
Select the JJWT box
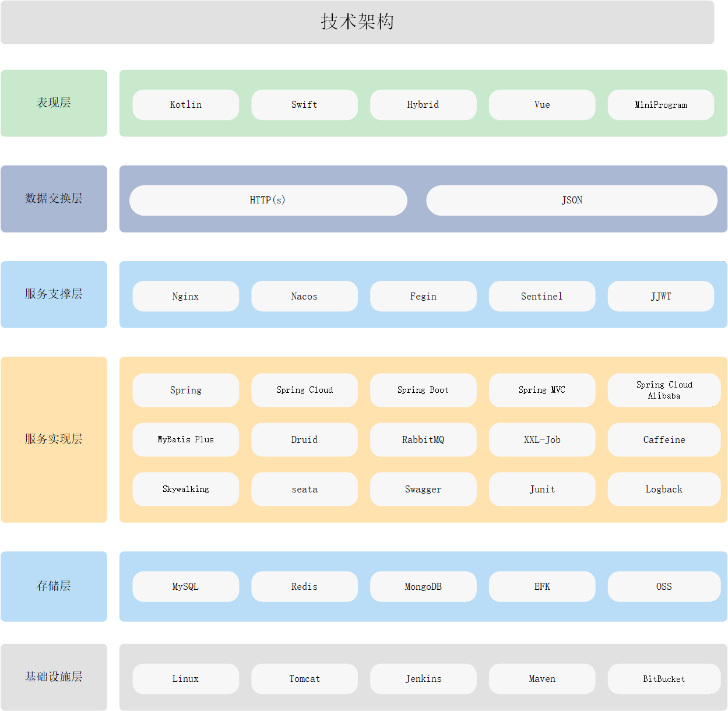click(661, 296)
